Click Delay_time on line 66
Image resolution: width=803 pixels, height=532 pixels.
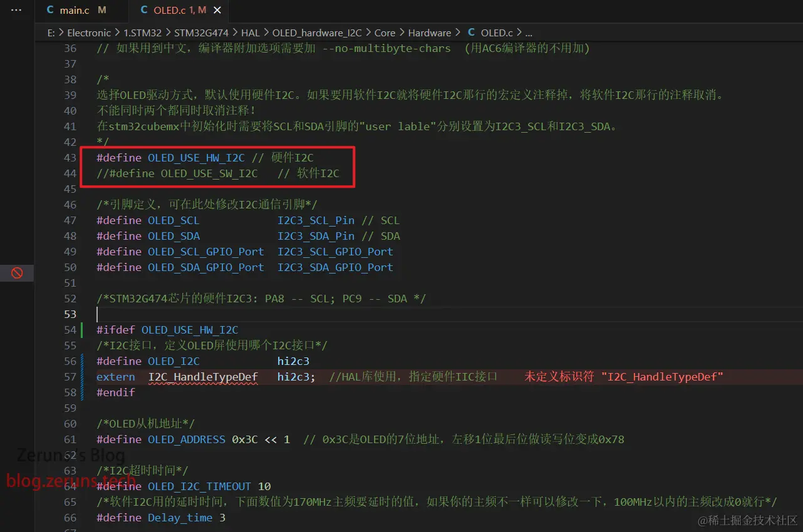pyautogui.click(x=180, y=518)
